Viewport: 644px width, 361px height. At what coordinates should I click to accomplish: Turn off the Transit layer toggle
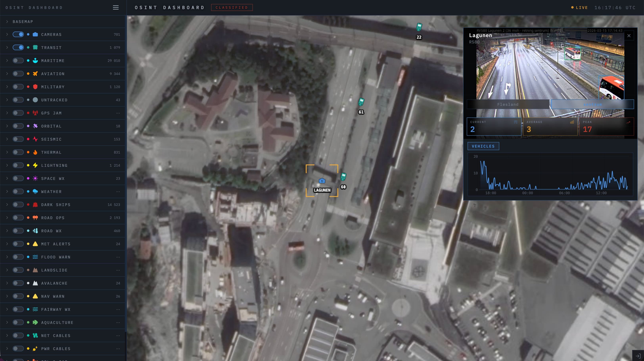pyautogui.click(x=18, y=48)
